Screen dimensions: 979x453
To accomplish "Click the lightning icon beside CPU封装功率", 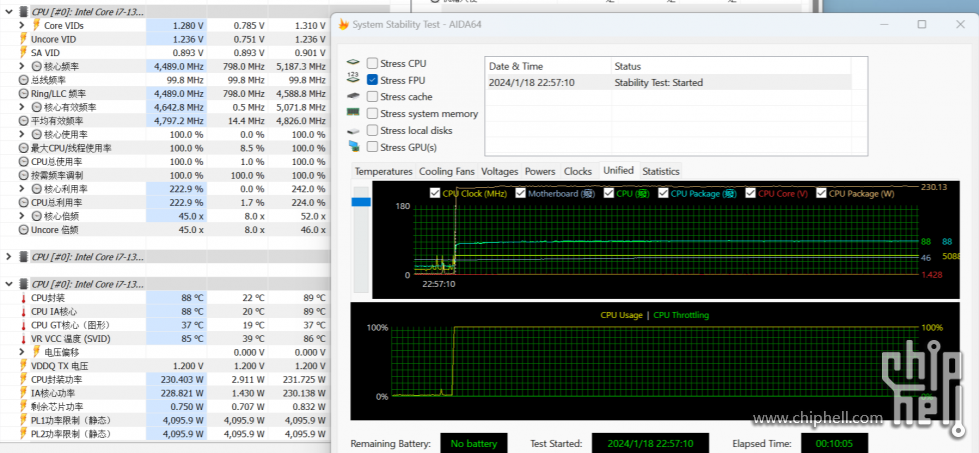I will (x=24, y=379).
